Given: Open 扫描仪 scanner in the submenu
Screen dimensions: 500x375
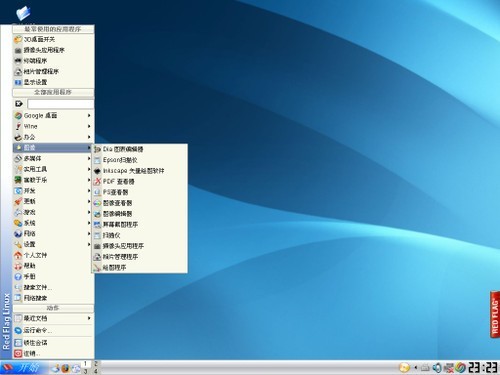Looking at the screenshot, I should point(140,235).
